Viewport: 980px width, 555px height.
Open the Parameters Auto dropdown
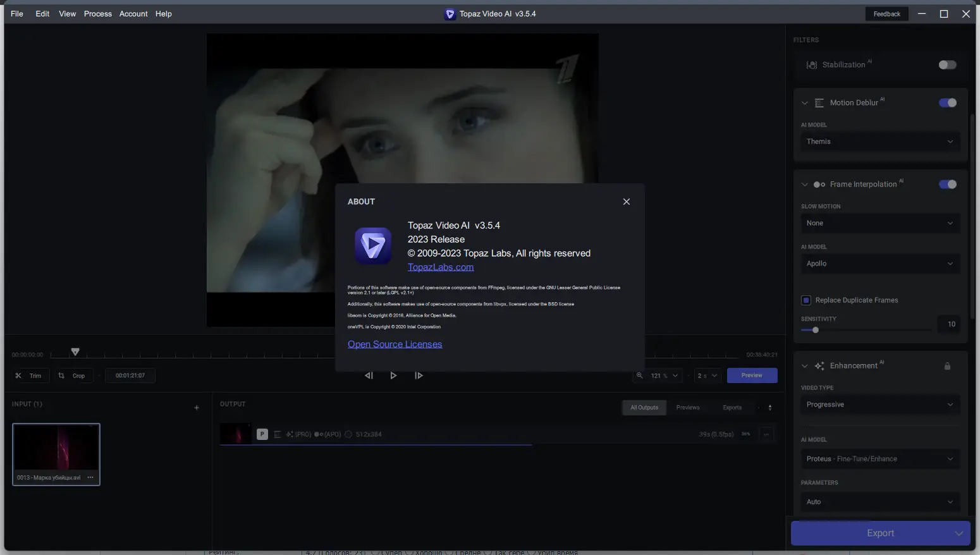pos(880,502)
